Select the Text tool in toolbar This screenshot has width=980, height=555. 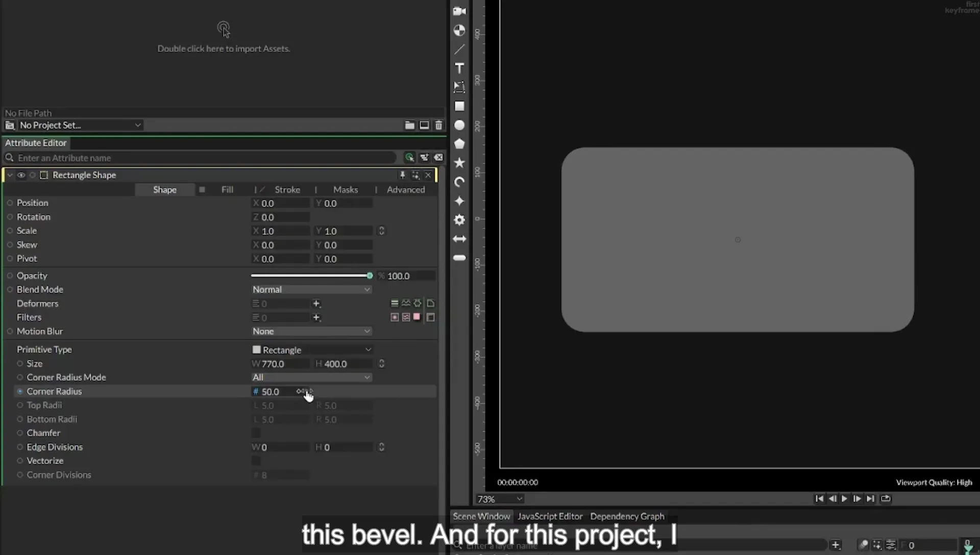point(459,68)
